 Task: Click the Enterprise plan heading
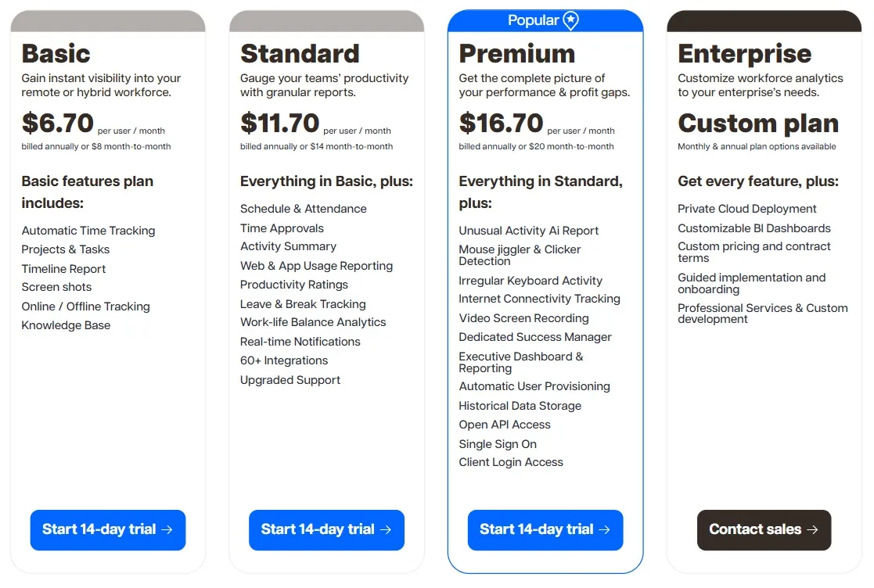point(744,54)
